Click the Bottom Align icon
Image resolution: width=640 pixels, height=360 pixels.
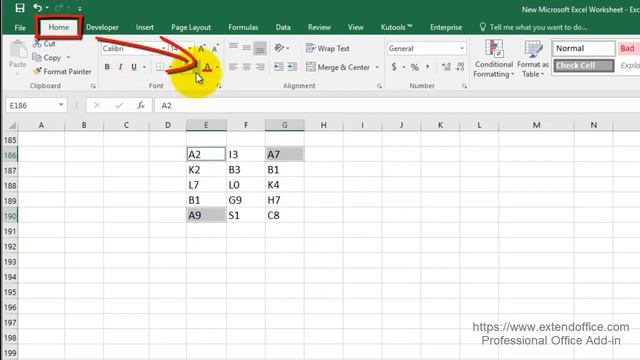(x=260, y=48)
